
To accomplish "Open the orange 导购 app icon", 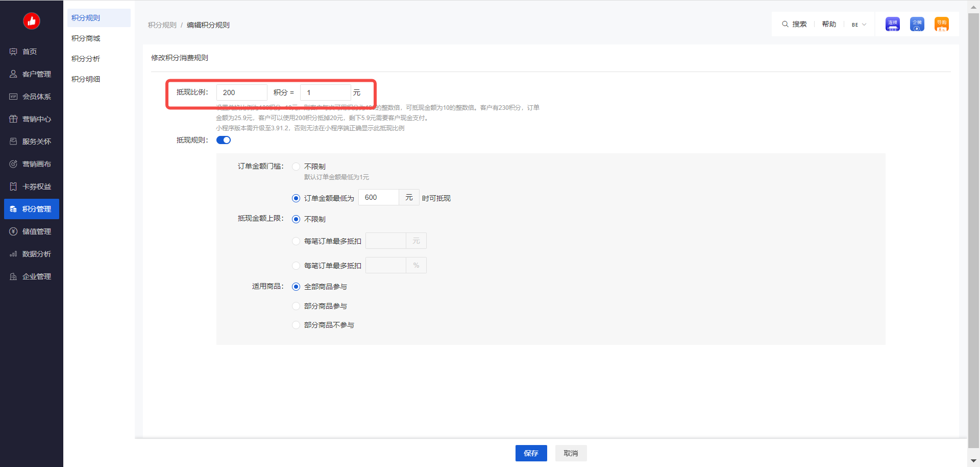I will tap(941, 24).
